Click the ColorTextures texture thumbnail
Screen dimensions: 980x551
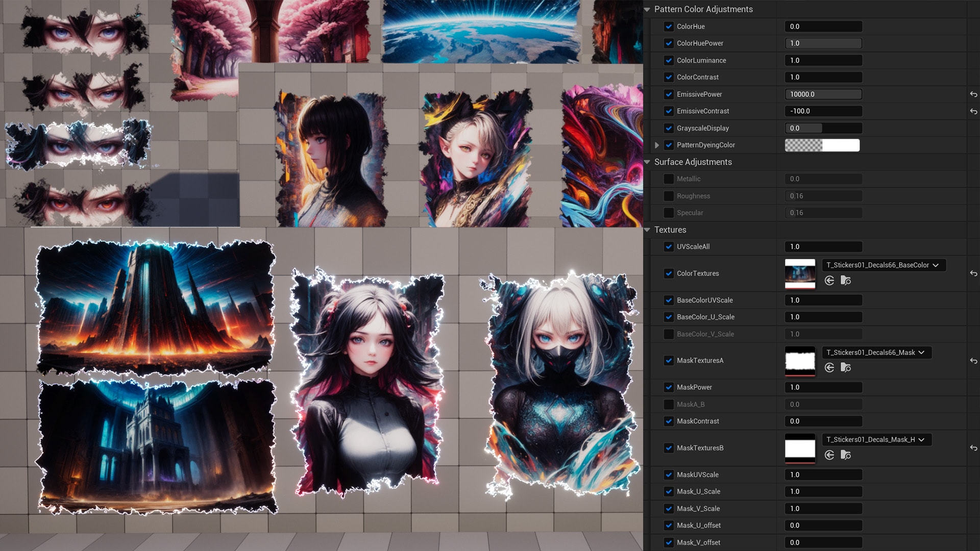pos(799,274)
